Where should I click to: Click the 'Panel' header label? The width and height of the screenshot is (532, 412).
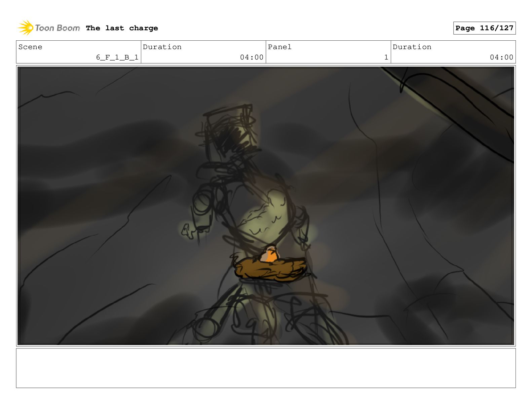280,47
